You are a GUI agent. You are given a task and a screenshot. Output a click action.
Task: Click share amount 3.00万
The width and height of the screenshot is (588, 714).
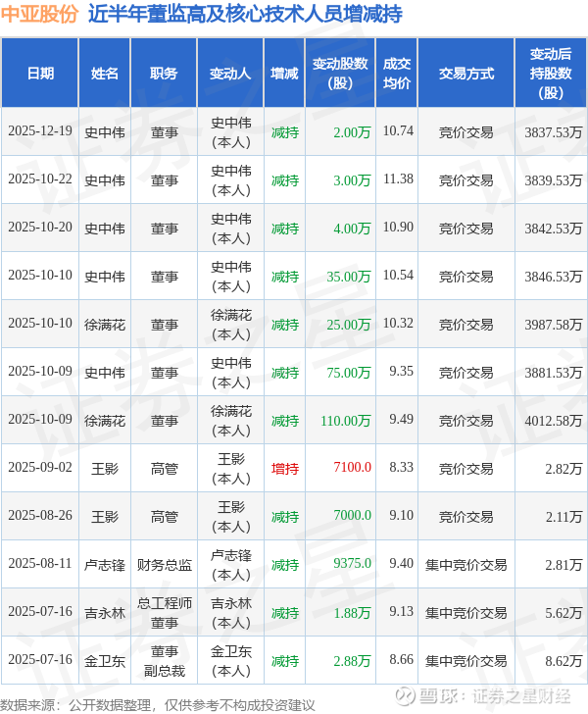click(352, 180)
